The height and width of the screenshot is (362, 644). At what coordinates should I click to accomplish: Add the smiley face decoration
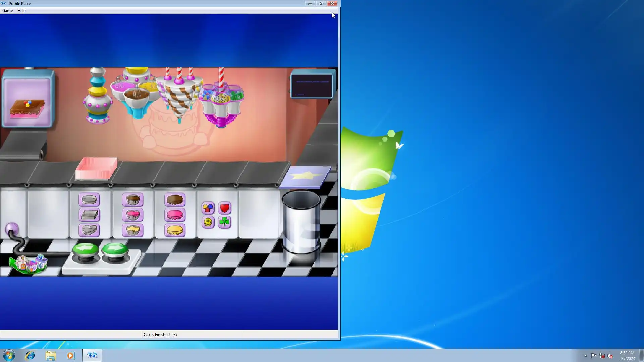[x=208, y=222]
